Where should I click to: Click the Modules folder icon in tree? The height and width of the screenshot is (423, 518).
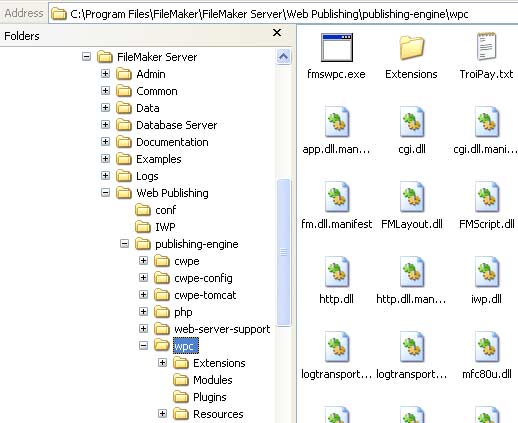(x=181, y=380)
